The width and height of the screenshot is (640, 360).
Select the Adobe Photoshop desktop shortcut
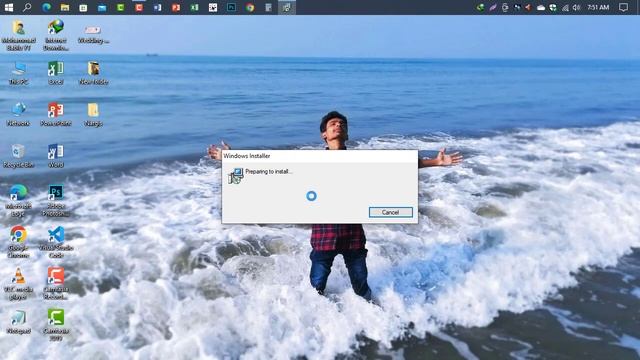[x=56, y=201]
